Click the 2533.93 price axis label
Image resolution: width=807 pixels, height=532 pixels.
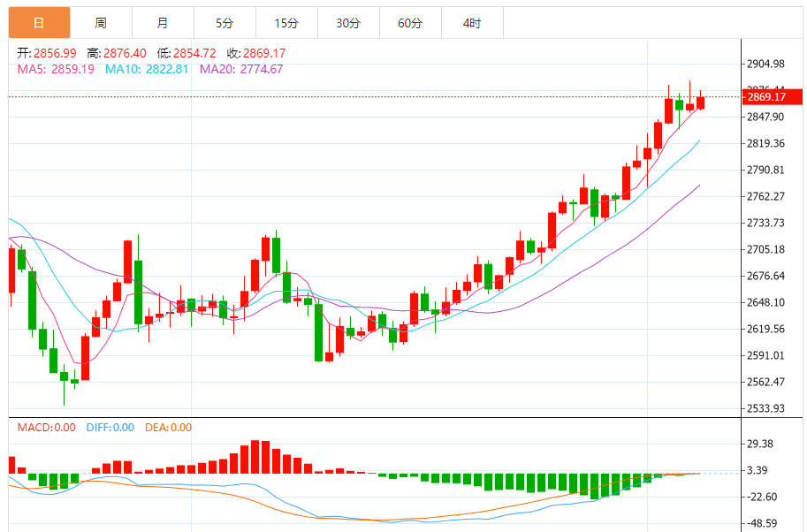[x=765, y=408]
